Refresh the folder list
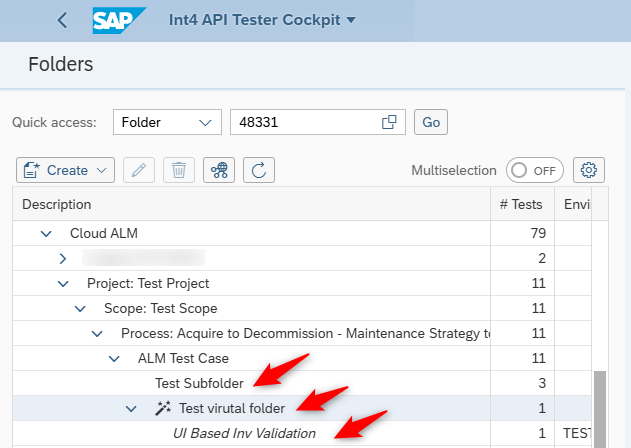631x448 pixels. 259,170
